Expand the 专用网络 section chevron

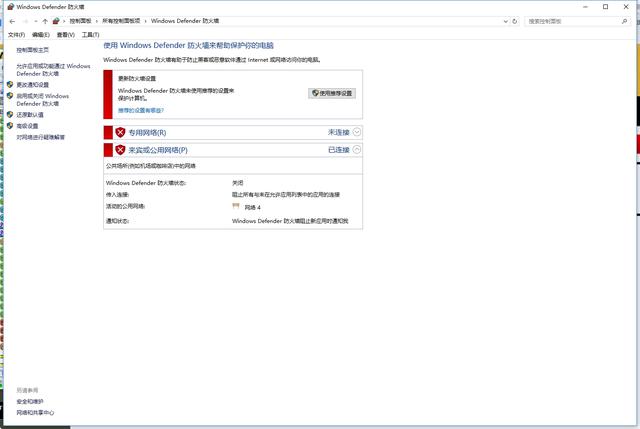click(x=357, y=132)
